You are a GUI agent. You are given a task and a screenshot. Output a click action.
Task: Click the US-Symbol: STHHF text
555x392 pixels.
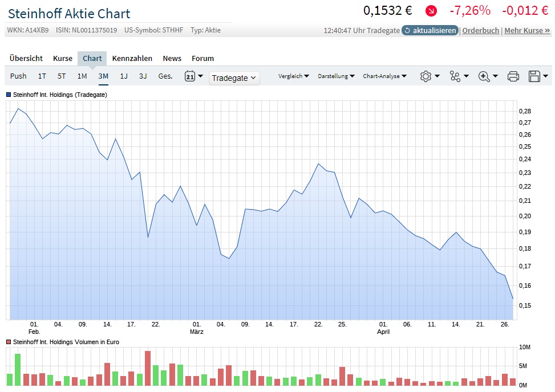click(x=153, y=30)
